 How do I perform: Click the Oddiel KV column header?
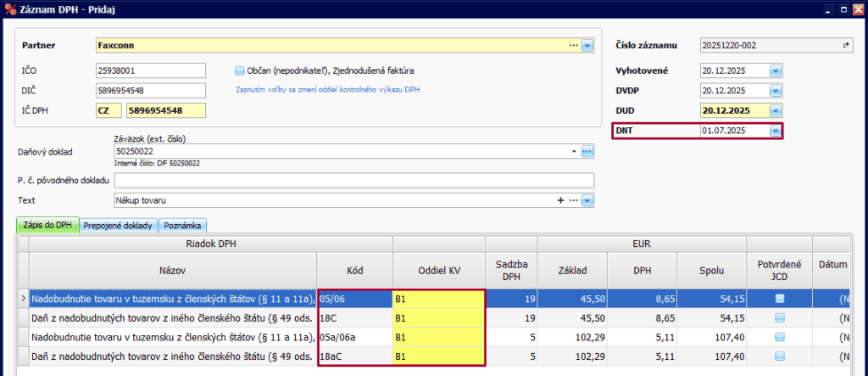pos(438,270)
